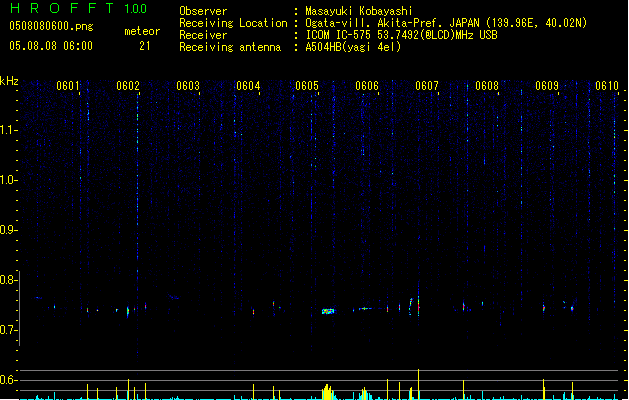The height and width of the screenshot is (400, 629).
Task: Click the meteor count label
Action: pyautogui.click(x=142, y=31)
